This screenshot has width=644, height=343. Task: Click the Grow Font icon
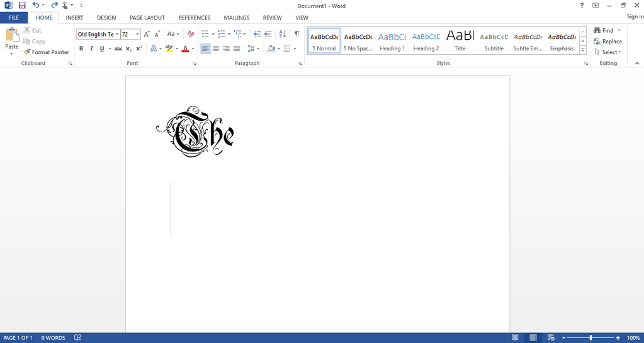tap(147, 34)
